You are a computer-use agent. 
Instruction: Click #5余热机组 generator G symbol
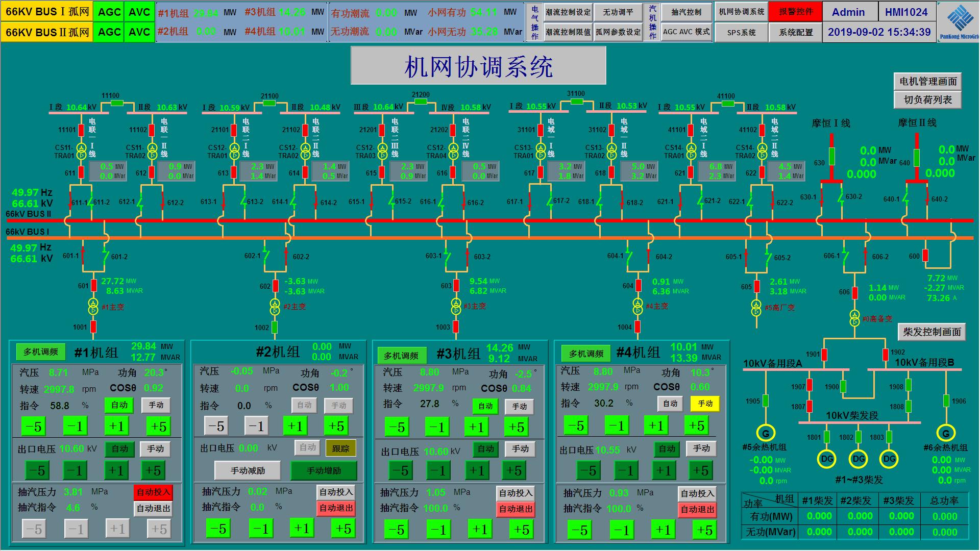pos(766,433)
